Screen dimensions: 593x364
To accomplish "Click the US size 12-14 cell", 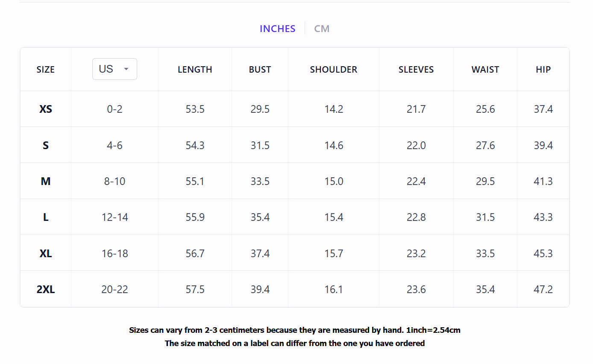I will 114,217.
